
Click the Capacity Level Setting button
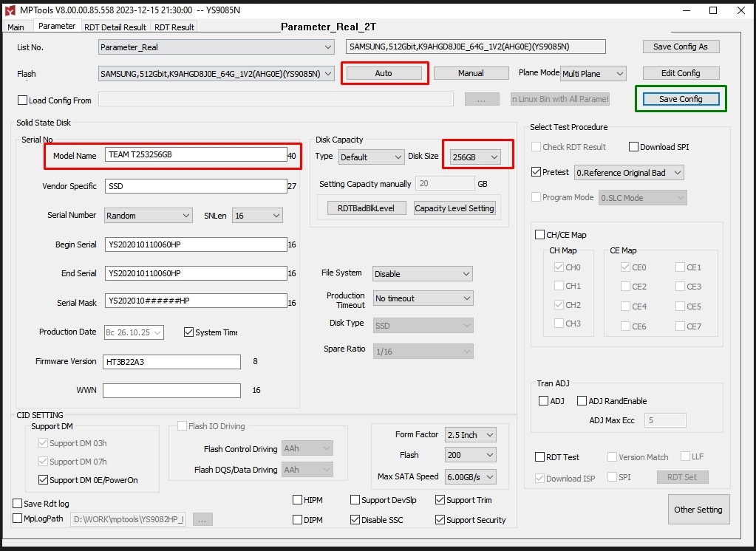point(454,208)
